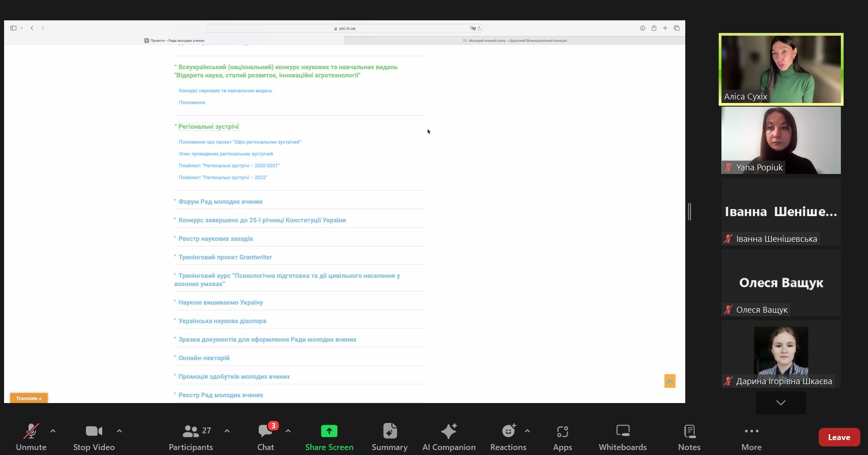Go forward in shared browser
The width and height of the screenshot is (868, 455).
point(43,28)
